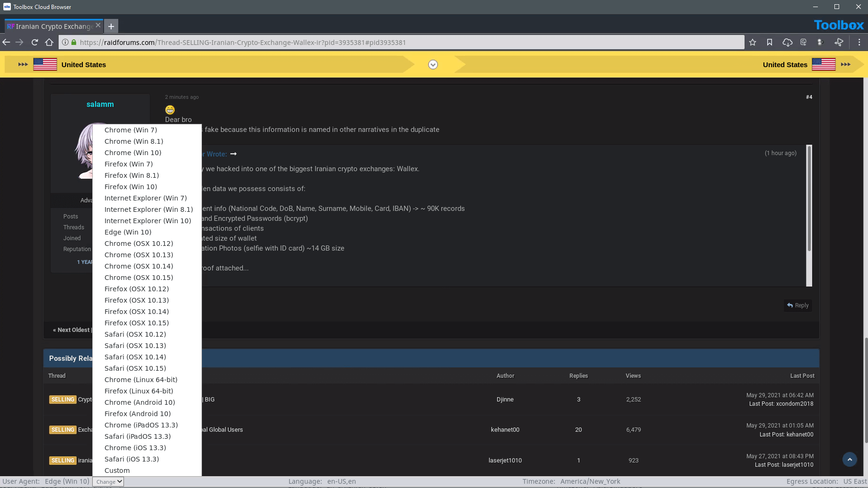Click the page vertical scrollbar thumb
Screen dimensions: 868x488
866,390
